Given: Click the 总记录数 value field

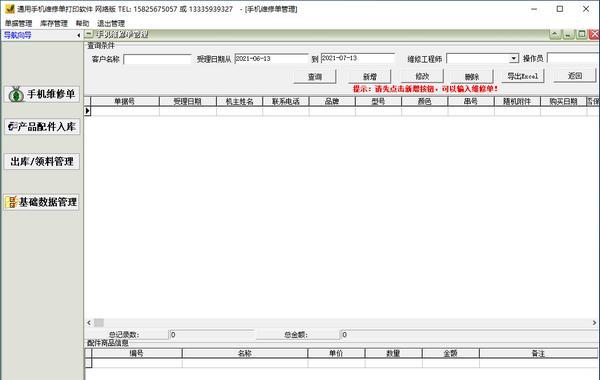Looking at the screenshot, I should [212, 334].
